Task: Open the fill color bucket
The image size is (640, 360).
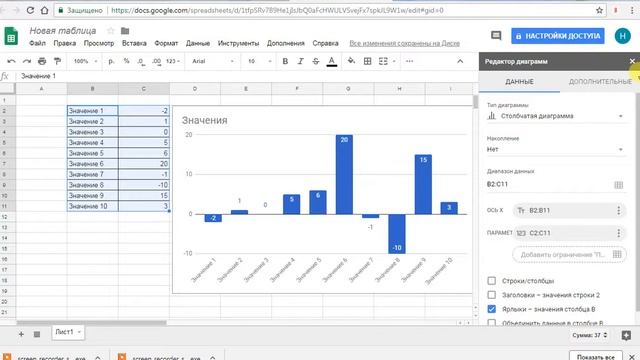Action: (x=351, y=61)
